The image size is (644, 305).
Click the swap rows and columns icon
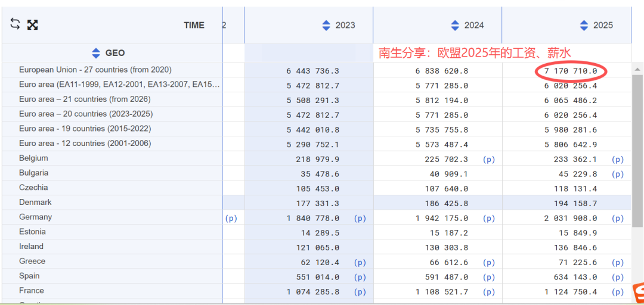point(16,24)
